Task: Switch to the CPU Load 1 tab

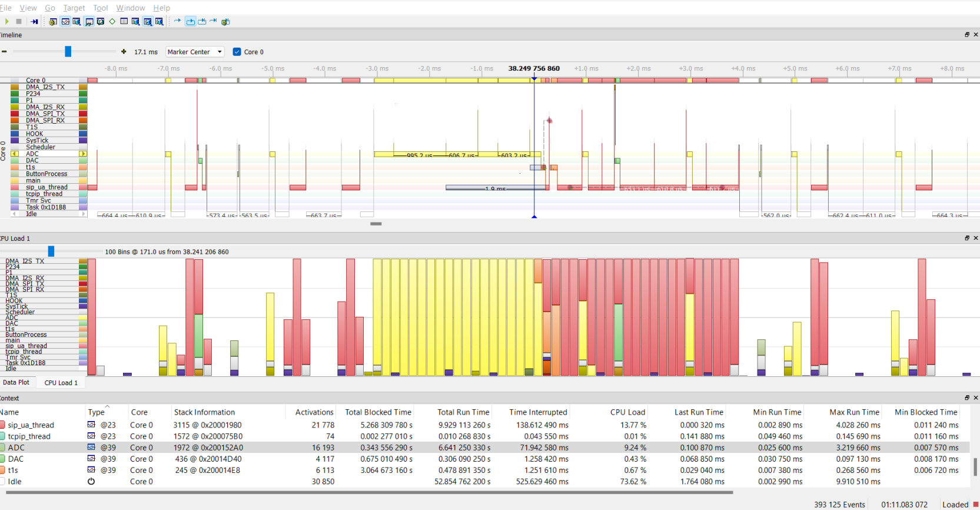Action: [61, 383]
